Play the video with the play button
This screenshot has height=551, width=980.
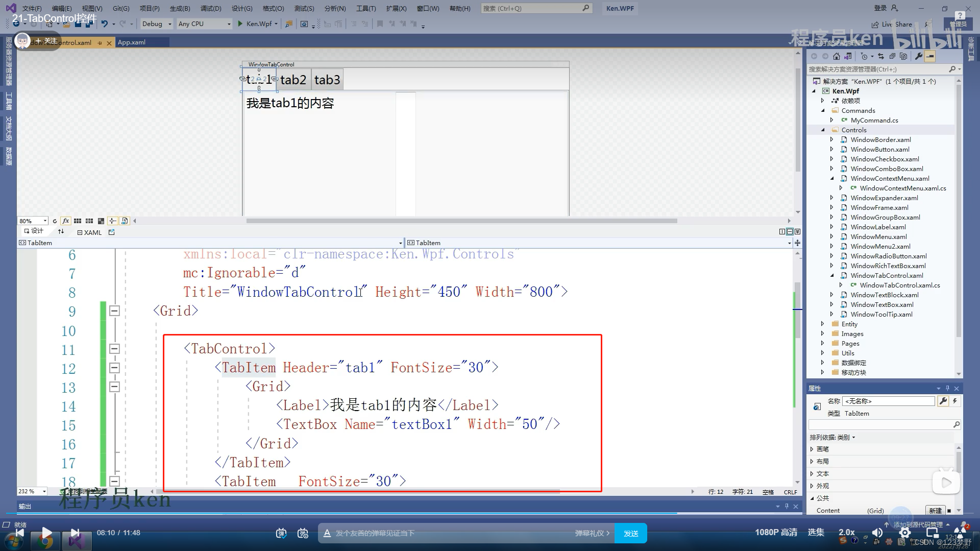[x=46, y=533]
